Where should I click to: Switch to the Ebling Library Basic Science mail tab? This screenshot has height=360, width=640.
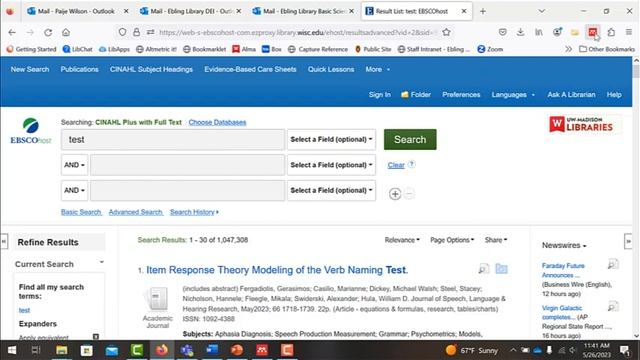point(303,11)
